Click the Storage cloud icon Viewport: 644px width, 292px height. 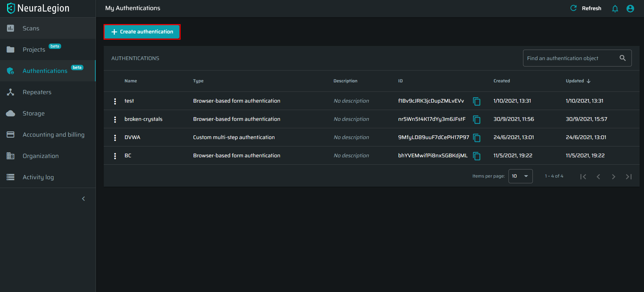click(10, 113)
